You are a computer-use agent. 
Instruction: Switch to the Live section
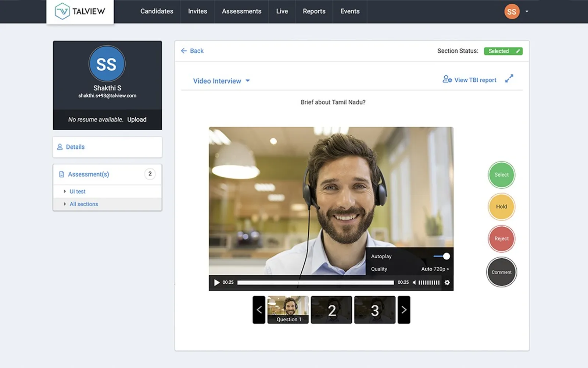pos(282,11)
